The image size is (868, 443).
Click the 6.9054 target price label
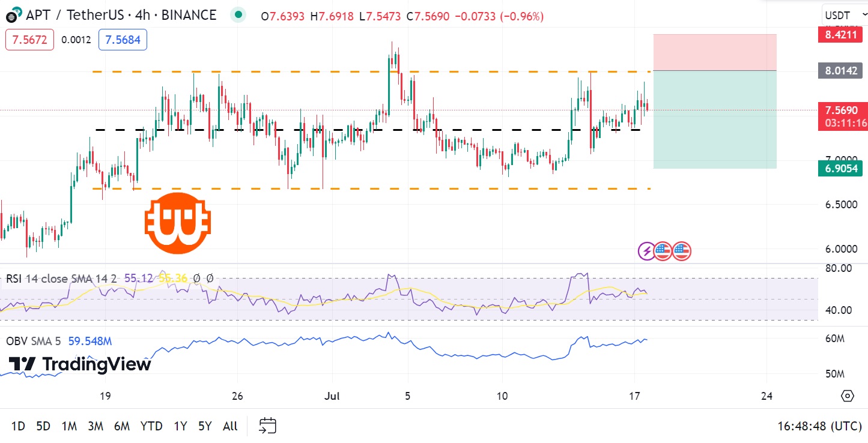tap(841, 169)
